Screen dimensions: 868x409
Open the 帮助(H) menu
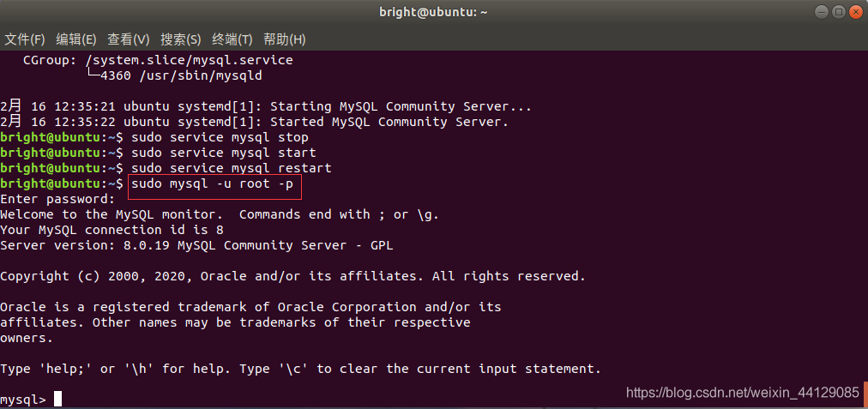(x=285, y=39)
